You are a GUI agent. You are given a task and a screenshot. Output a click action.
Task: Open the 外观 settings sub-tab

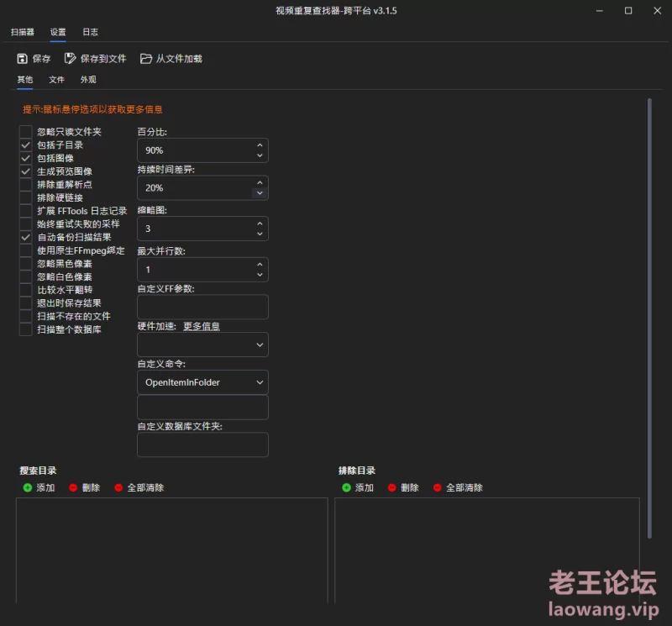point(88,80)
